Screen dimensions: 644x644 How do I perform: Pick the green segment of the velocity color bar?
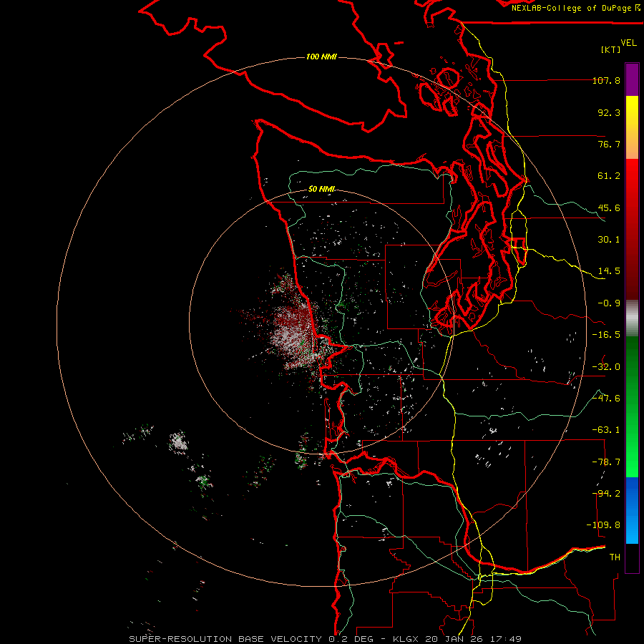pos(632,406)
